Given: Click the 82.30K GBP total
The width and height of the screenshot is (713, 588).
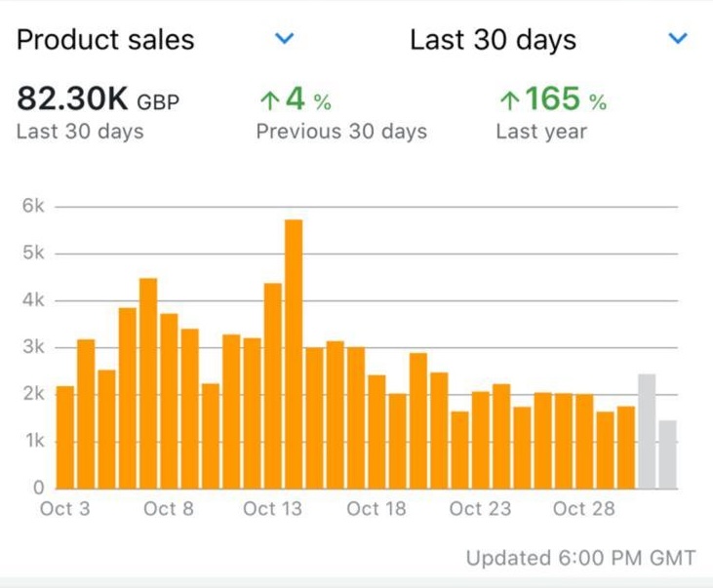Looking at the screenshot, I should (98, 100).
